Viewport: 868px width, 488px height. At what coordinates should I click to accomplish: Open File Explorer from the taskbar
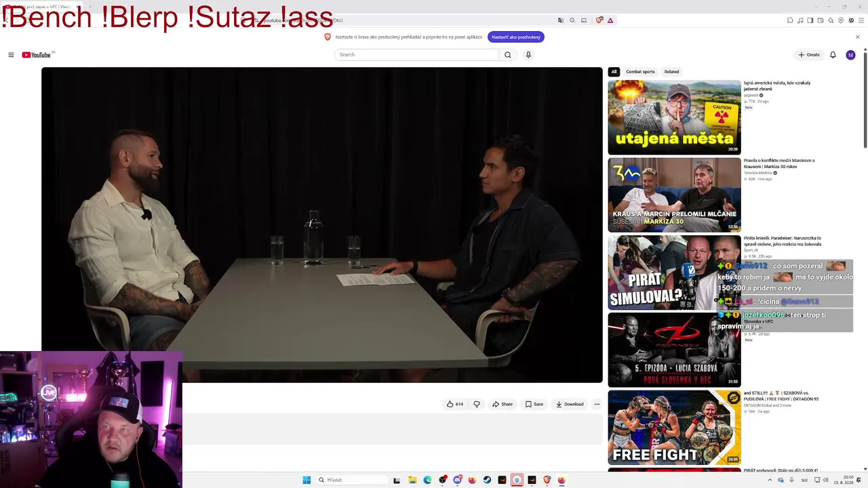tap(412, 480)
